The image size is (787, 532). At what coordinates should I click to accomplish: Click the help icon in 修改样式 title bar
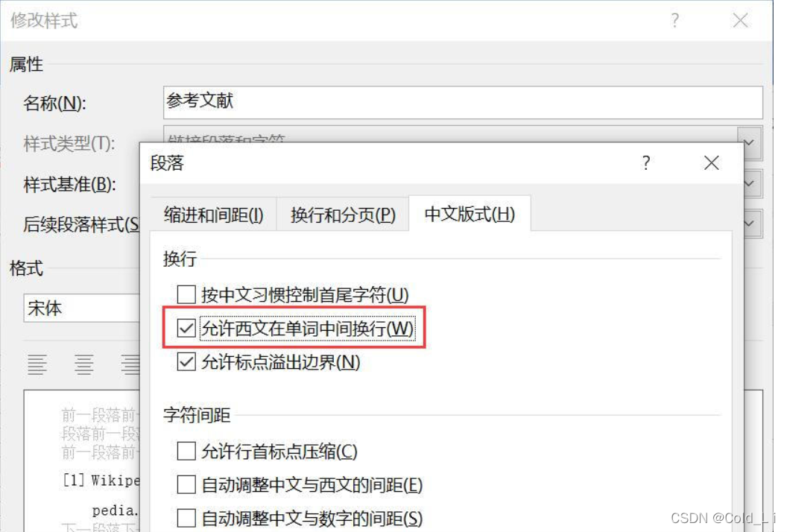(x=675, y=20)
